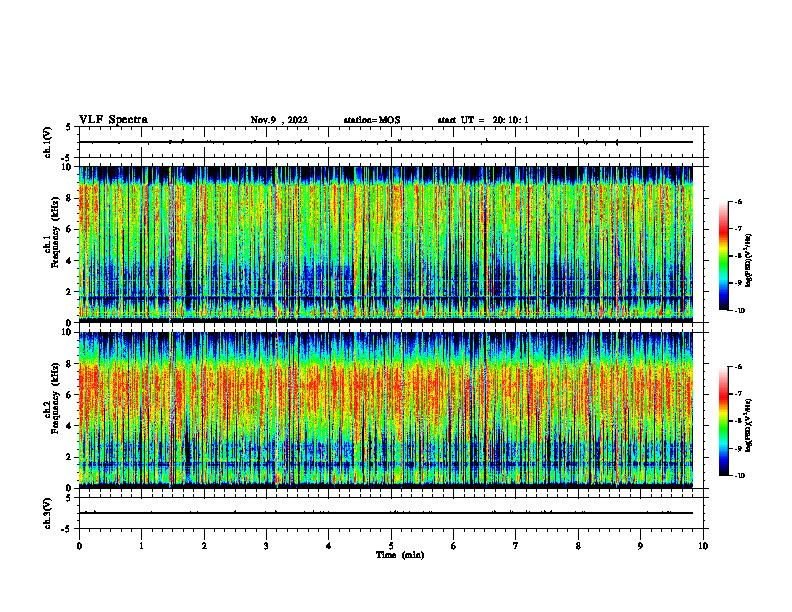
Task: Click the 'ch.3(V)' waveform axis label
Action: (47, 513)
